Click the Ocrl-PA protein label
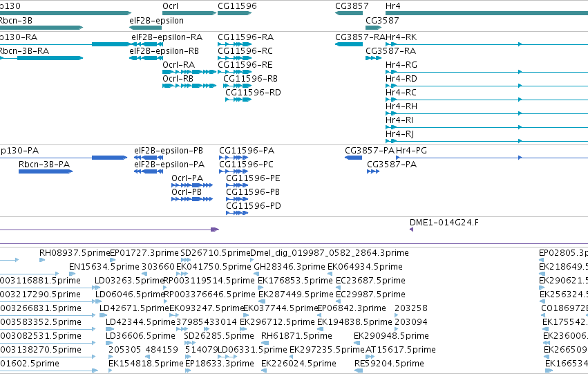Image resolution: width=588 pixels, height=374 pixels. click(187, 178)
